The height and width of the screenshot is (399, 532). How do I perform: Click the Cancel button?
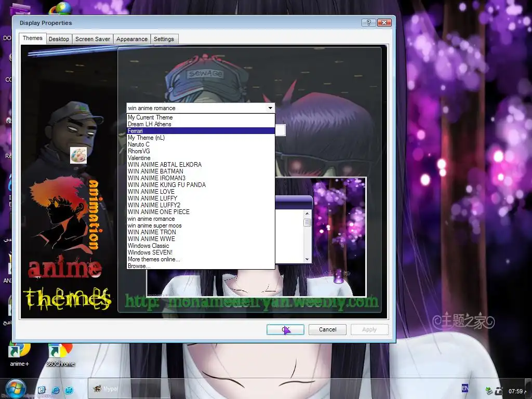pyautogui.click(x=327, y=329)
